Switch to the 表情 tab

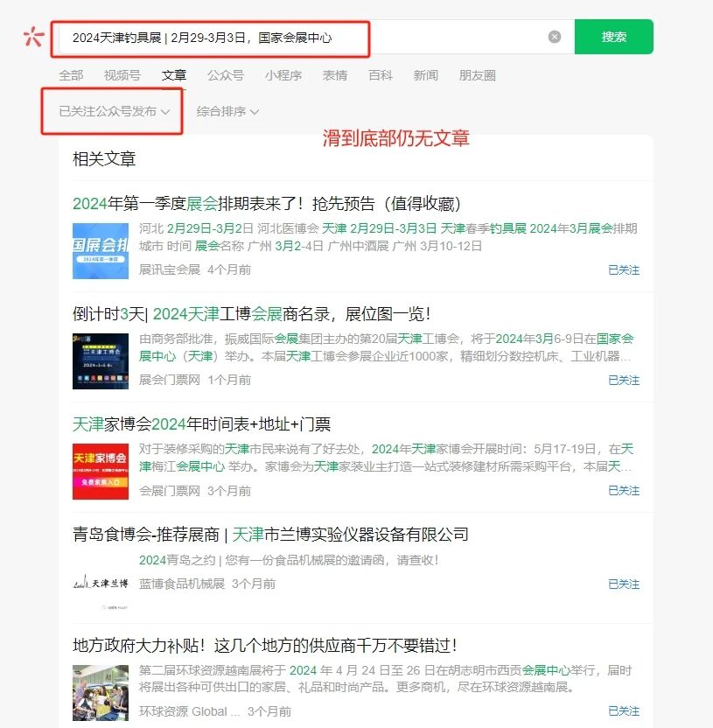335,75
